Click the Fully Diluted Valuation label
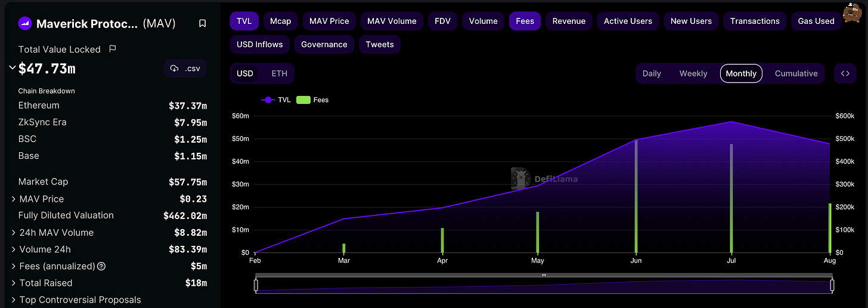The width and height of the screenshot is (868, 308). (x=66, y=215)
